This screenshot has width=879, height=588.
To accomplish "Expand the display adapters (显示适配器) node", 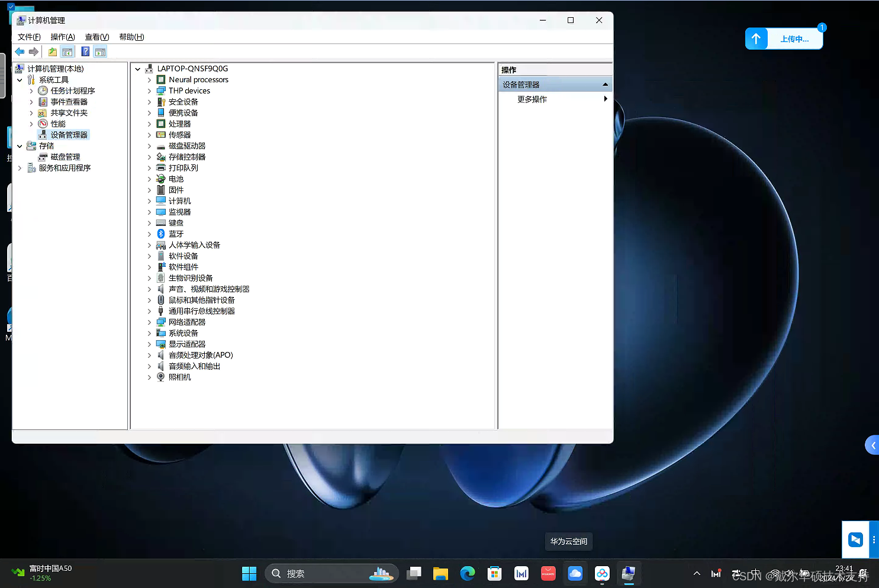I will (149, 344).
